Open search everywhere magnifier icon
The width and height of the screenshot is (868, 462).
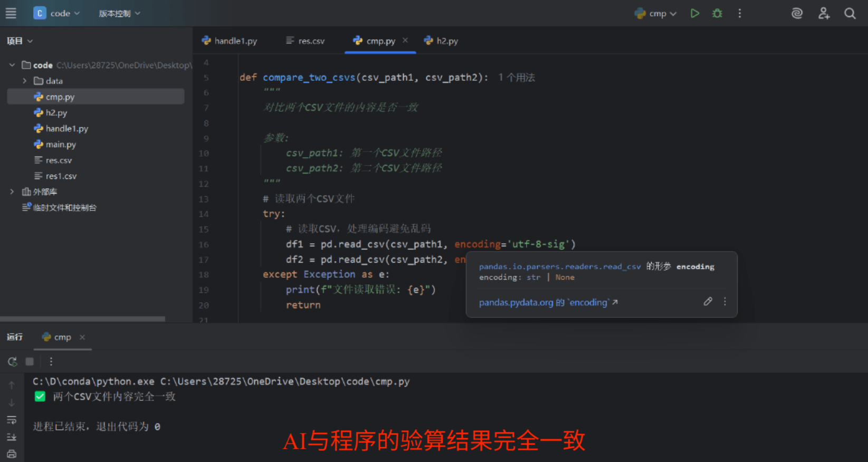point(850,13)
